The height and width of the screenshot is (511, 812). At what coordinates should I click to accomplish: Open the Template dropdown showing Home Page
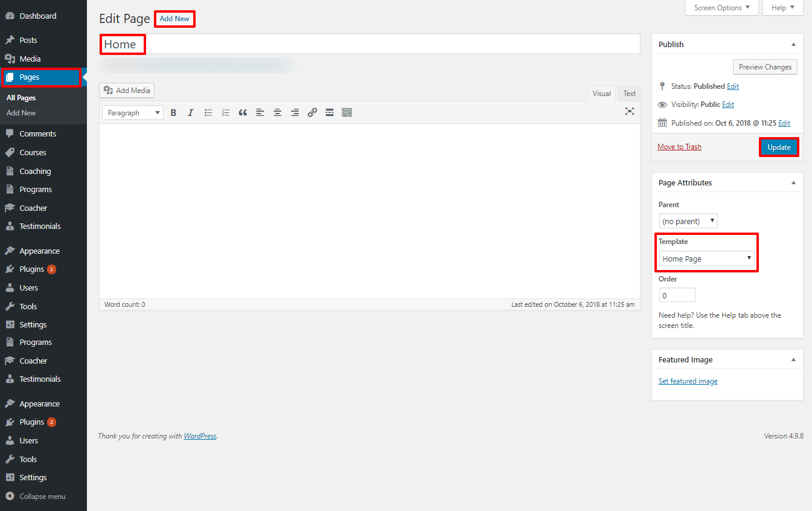(x=706, y=259)
